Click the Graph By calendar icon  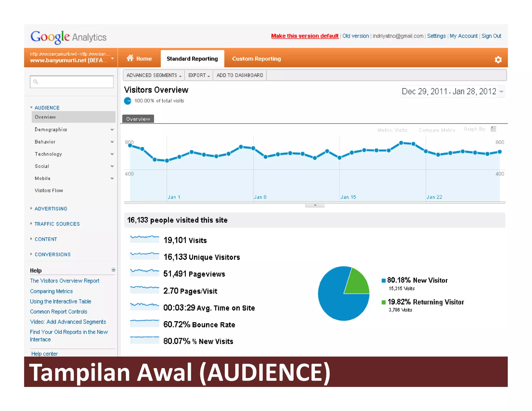494,129
